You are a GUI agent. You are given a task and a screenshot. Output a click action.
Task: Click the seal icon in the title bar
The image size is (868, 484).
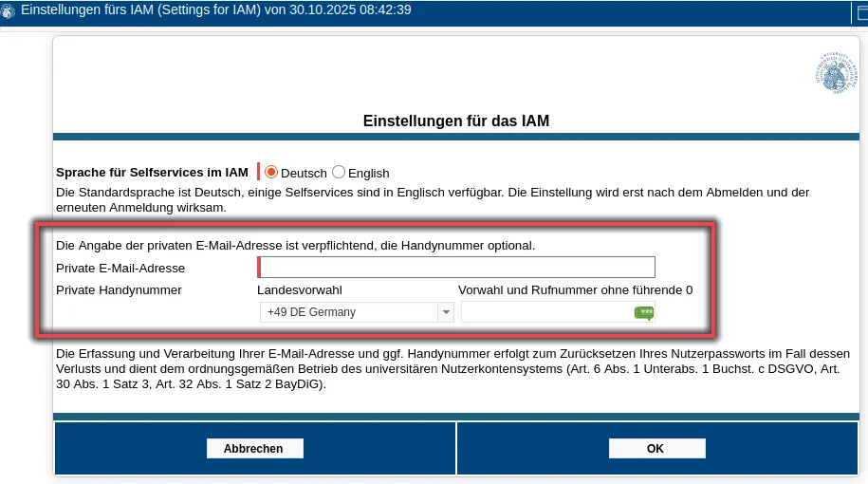click(x=9, y=12)
